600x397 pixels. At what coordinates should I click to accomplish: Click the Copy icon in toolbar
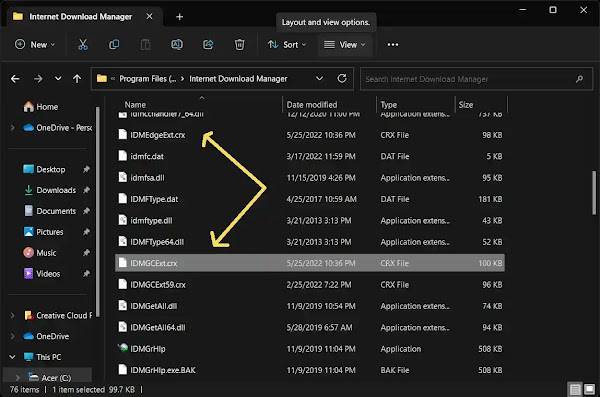[x=114, y=44]
